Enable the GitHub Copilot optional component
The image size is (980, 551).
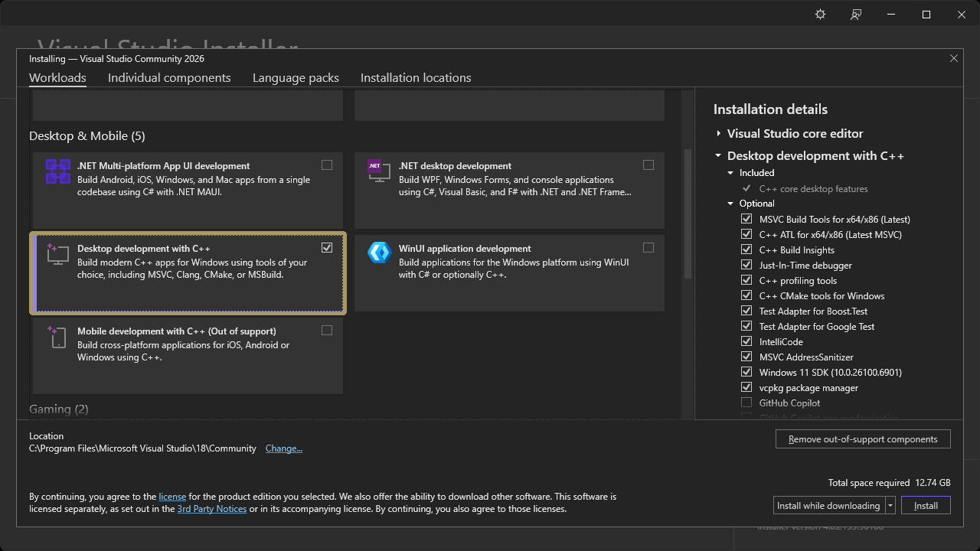[746, 403]
